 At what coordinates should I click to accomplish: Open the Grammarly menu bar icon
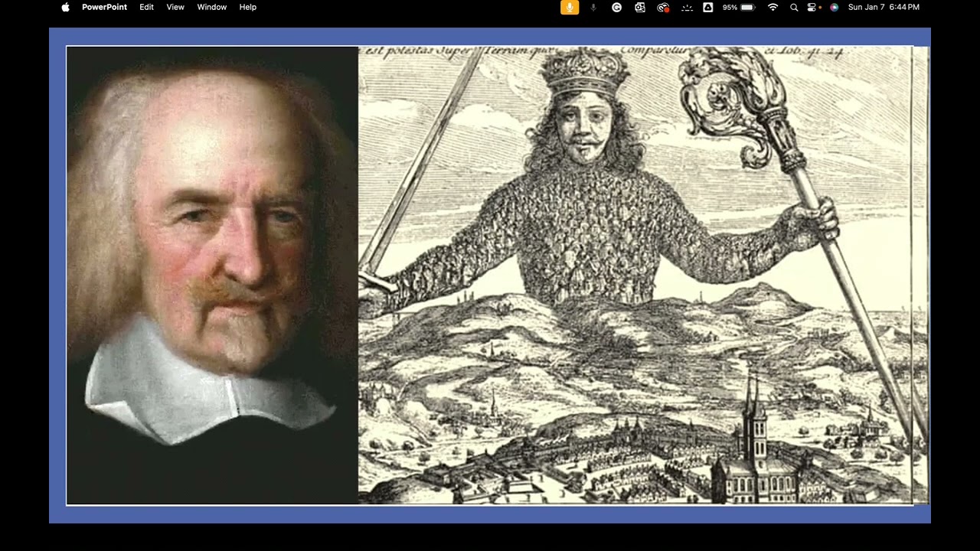616,7
